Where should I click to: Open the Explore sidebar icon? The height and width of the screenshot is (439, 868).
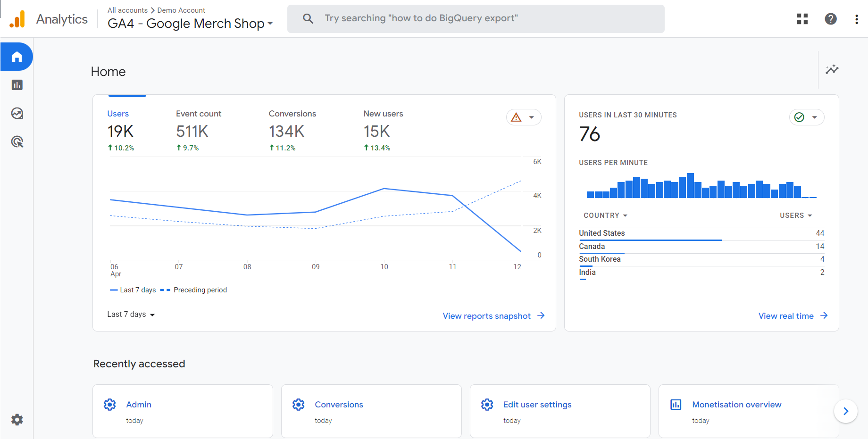[x=17, y=113]
